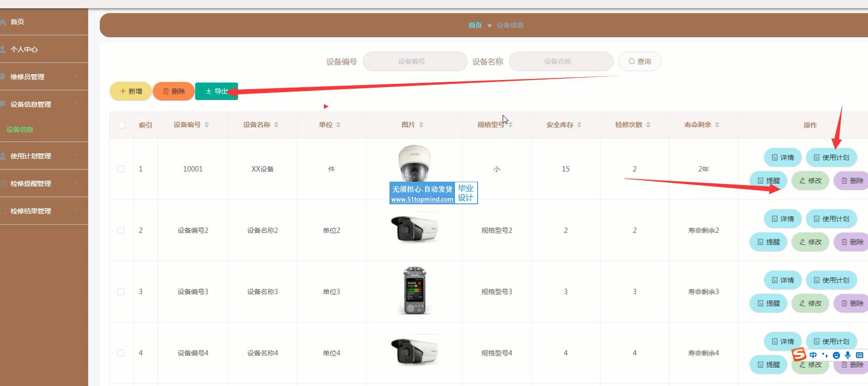The height and width of the screenshot is (386, 868).
Task: Click the Sogou input method S icon
Action: pyautogui.click(x=799, y=354)
